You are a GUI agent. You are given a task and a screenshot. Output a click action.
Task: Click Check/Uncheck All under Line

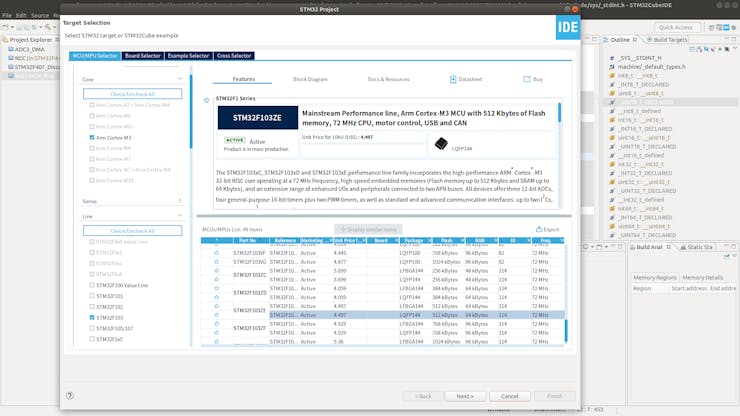(x=133, y=231)
